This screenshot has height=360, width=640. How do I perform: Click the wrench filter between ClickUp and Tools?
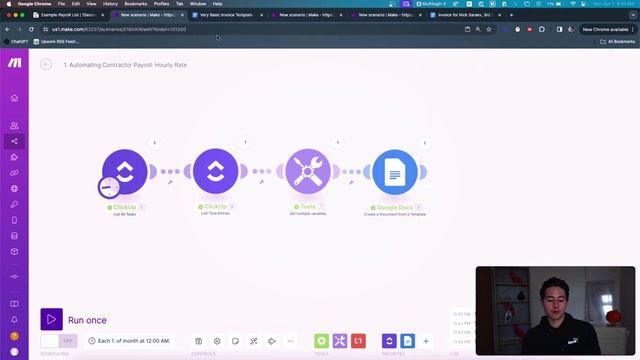pyautogui.click(x=262, y=182)
